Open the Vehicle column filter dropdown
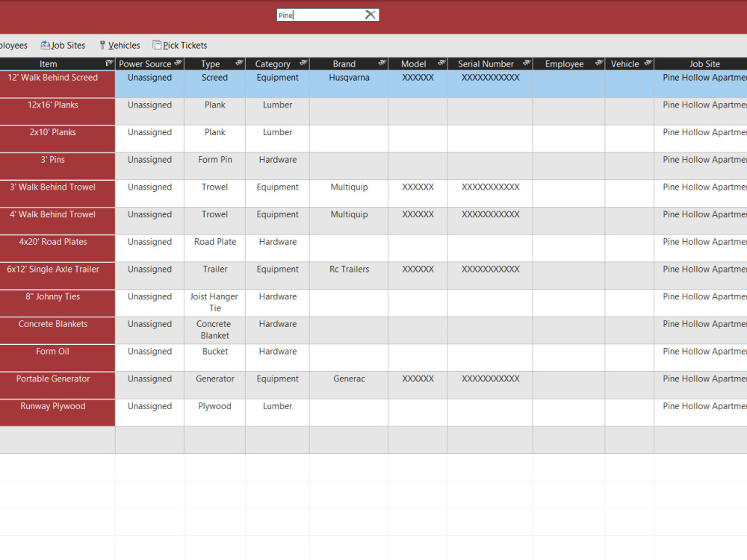Image resolution: width=747 pixels, height=560 pixels. pyautogui.click(x=648, y=63)
